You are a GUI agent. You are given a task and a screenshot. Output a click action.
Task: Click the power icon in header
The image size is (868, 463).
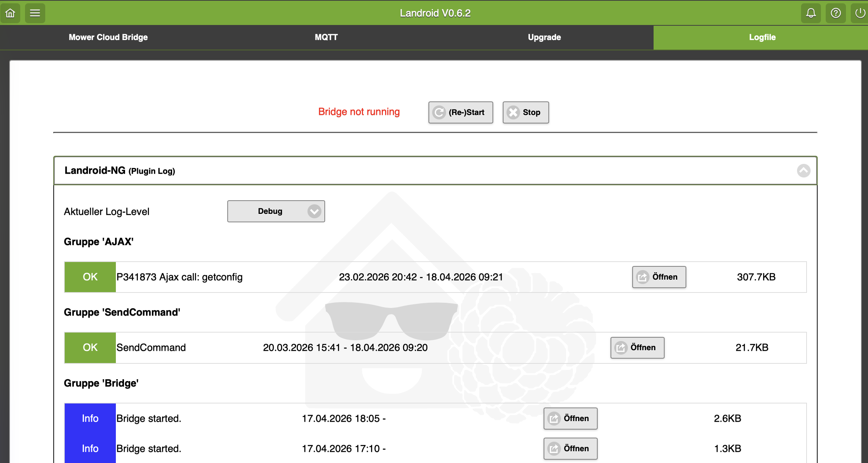[x=860, y=13]
